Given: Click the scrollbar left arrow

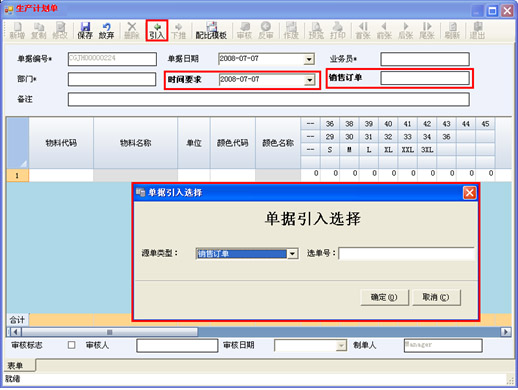Looking at the screenshot, I should pos(15,332).
